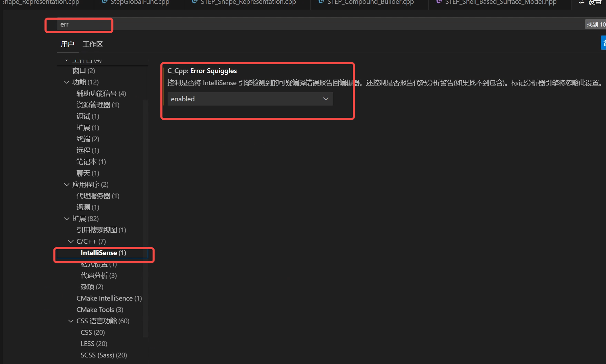
Task: Click the C_Cpp: Error Squiggles setting title
Action: [202, 71]
